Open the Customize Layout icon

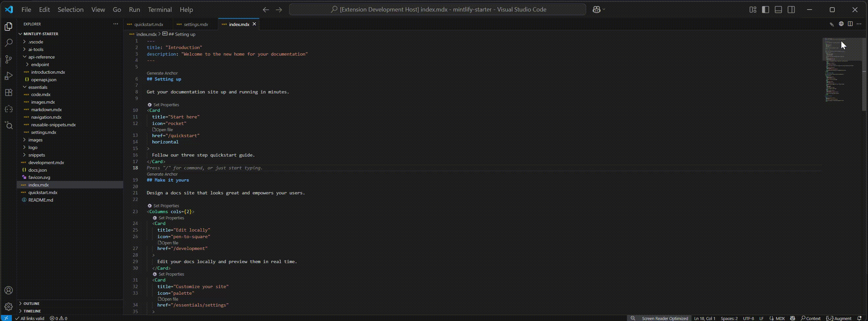click(753, 10)
